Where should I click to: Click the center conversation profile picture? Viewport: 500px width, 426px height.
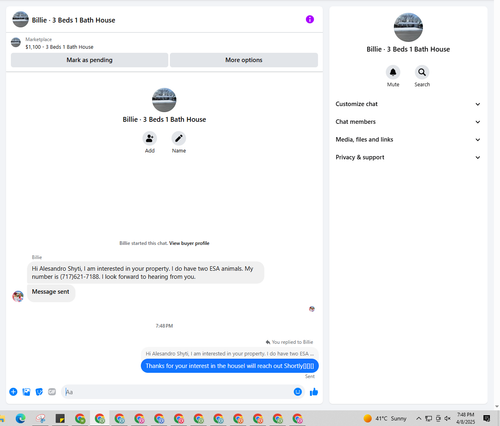[164, 100]
